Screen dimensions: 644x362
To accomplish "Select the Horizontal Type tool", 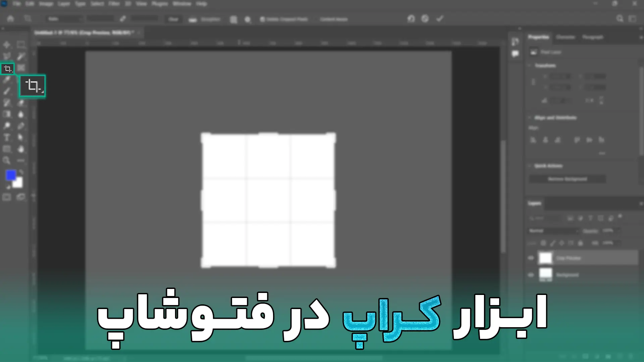I will [7, 138].
